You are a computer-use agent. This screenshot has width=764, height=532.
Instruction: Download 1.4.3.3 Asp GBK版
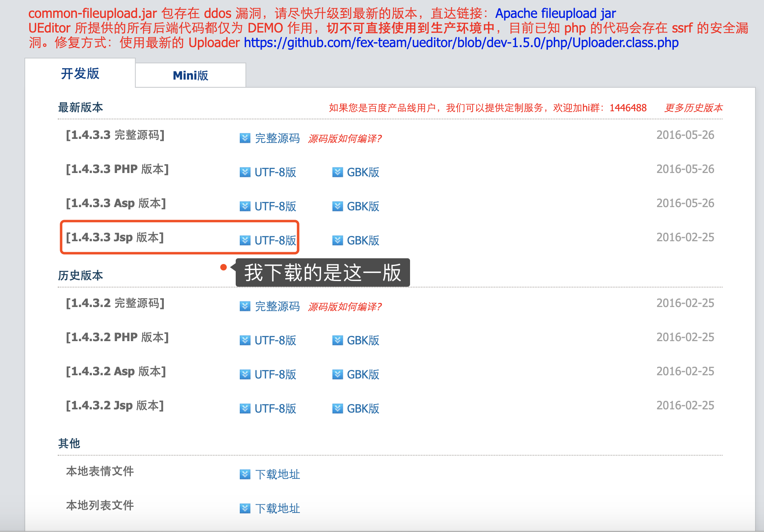tap(363, 206)
